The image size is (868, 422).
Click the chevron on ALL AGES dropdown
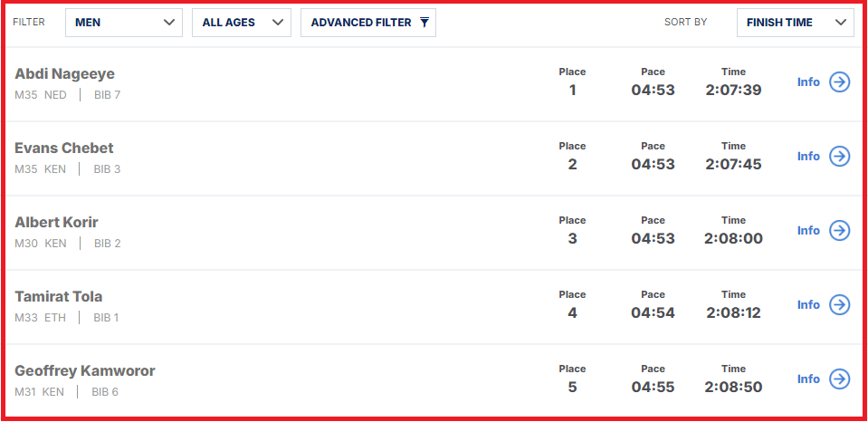[x=278, y=23]
